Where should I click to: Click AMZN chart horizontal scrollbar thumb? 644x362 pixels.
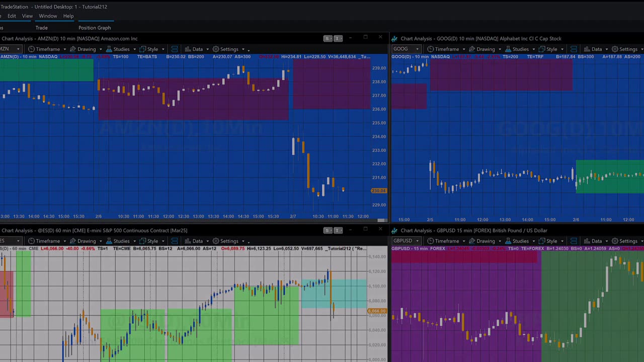coord(382,220)
